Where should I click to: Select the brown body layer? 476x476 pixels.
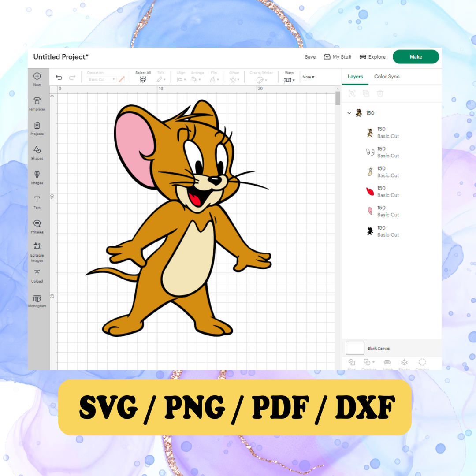click(x=392, y=133)
